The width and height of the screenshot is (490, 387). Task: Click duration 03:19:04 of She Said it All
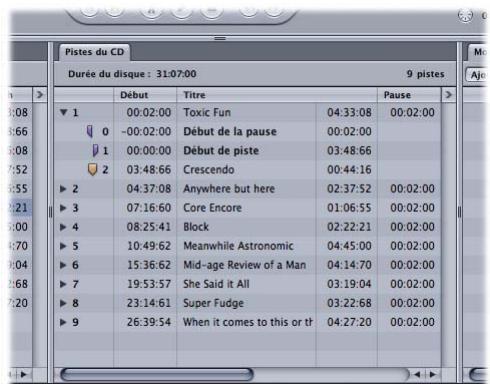[349, 284]
